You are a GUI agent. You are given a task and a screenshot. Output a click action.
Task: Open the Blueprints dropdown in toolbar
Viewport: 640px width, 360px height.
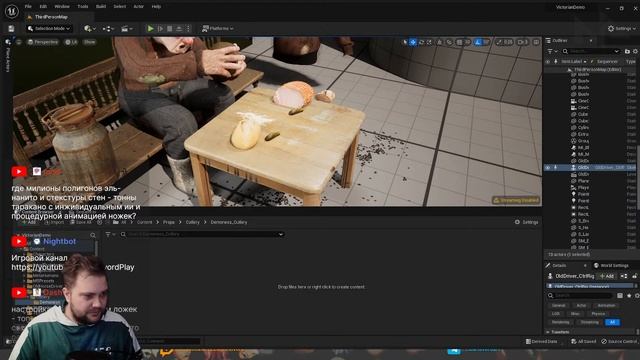pyautogui.click(x=108, y=29)
